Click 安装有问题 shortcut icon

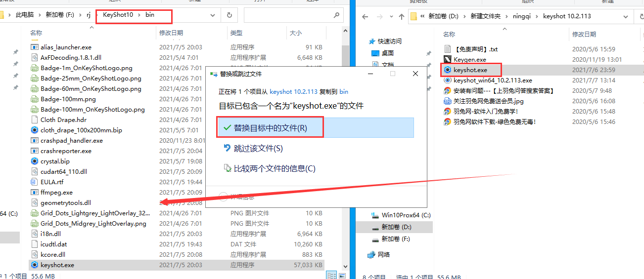447,91
